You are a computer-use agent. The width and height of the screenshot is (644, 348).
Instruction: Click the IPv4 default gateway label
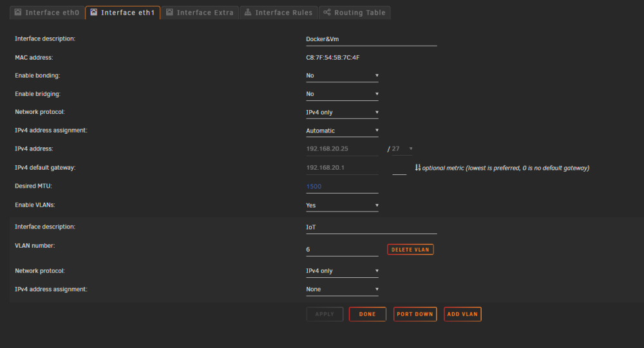45,168
